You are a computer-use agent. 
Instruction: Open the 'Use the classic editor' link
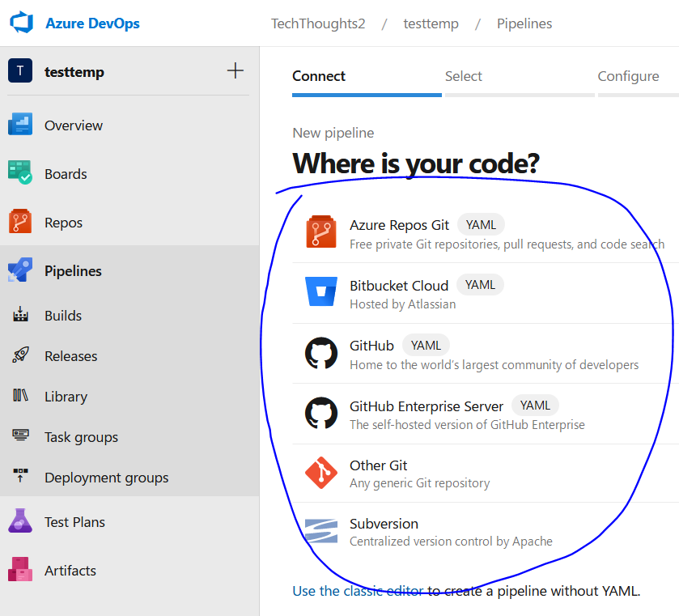[x=359, y=591]
